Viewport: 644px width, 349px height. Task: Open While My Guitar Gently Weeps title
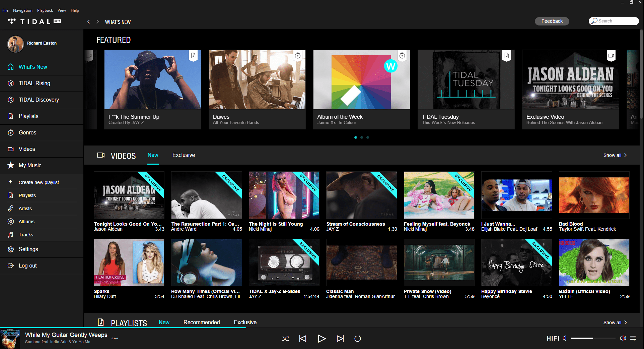tap(66, 335)
